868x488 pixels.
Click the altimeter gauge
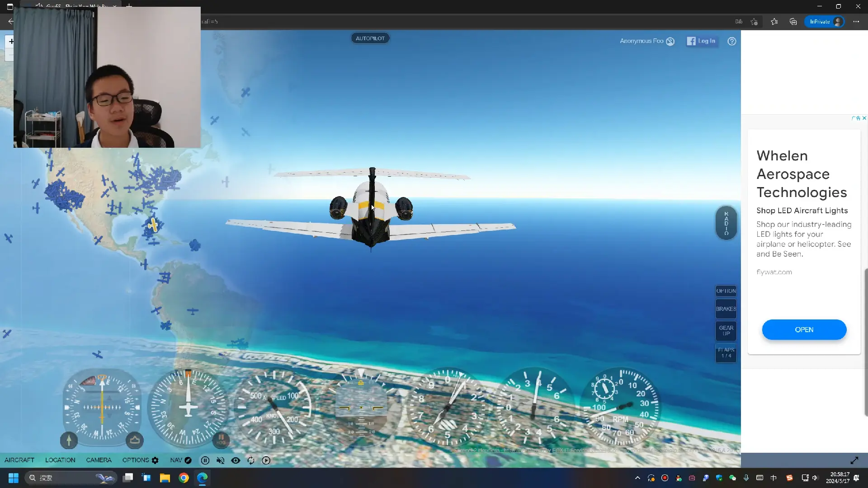[448, 408]
